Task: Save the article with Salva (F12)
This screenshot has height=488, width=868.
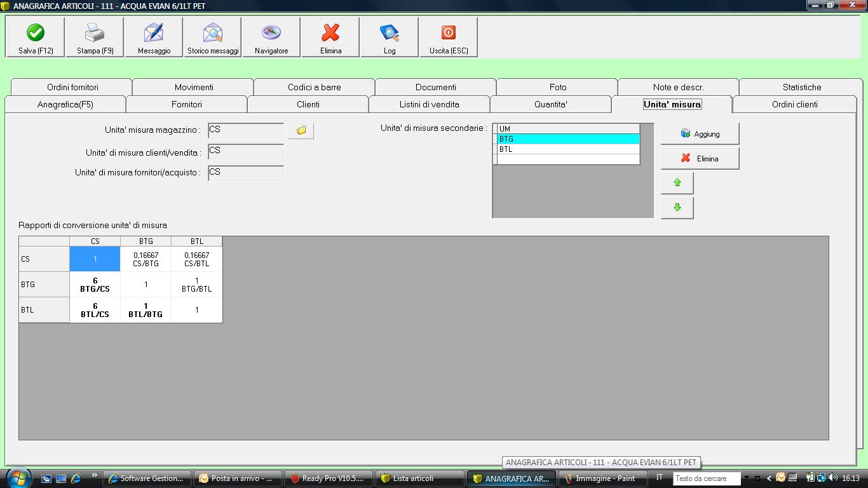Action: click(36, 37)
